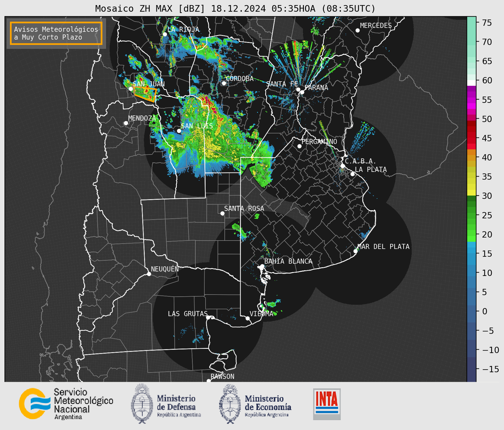The height and width of the screenshot is (430, 504).
Task: Pick the Neuquén city marker dot
Action: tap(149, 274)
